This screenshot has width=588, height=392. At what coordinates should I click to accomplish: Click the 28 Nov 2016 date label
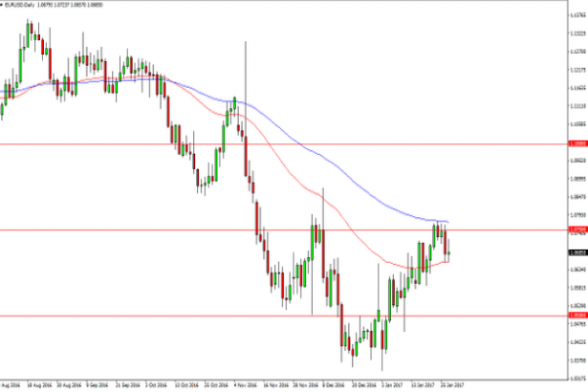(x=305, y=385)
